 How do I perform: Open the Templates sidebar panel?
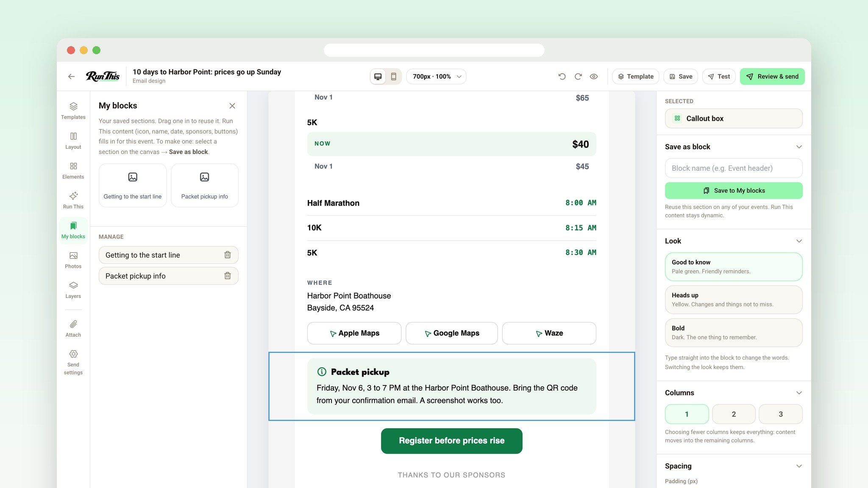point(73,110)
